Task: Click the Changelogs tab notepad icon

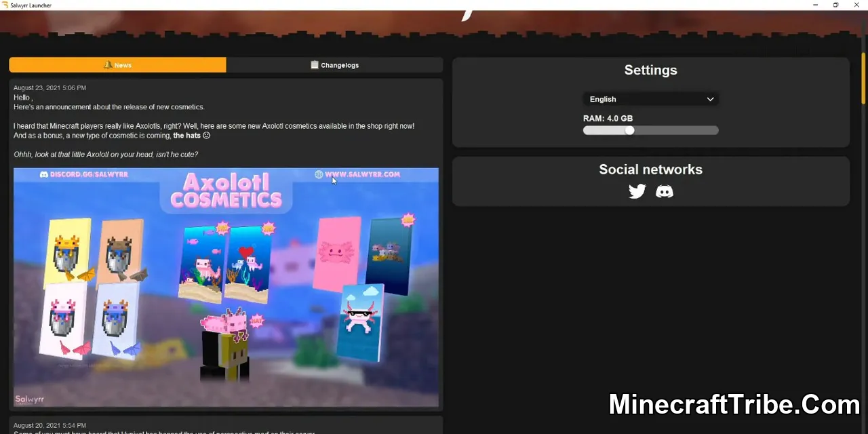Action: [x=315, y=65]
